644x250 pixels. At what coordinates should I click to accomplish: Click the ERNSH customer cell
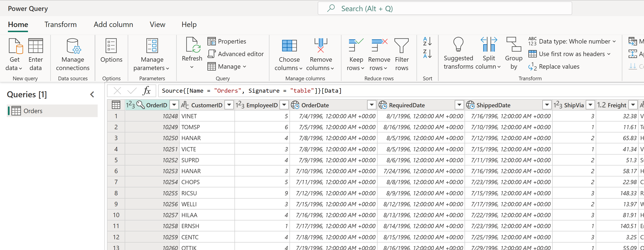click(207, 226)
